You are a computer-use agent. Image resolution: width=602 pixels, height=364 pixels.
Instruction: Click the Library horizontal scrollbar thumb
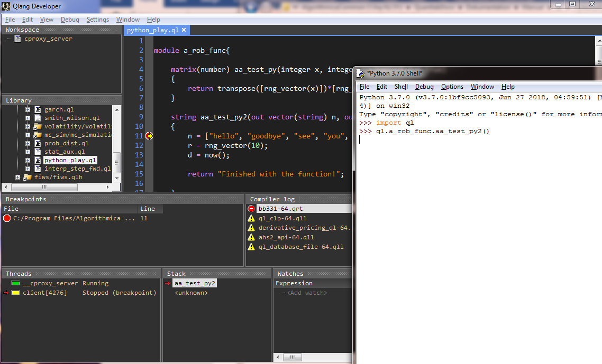point(44,187)
